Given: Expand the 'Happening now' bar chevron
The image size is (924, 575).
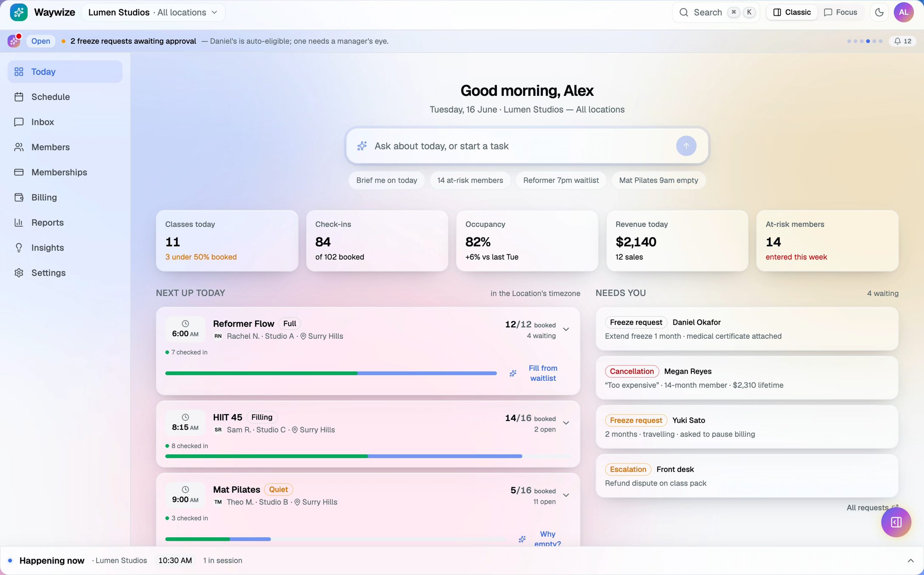Looking at the screenshot, I should [910, 561].
